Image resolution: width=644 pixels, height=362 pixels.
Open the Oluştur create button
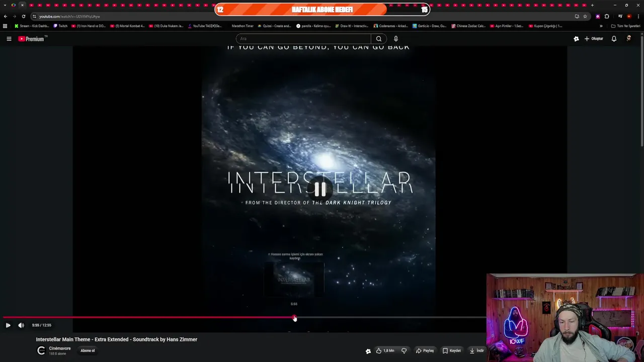594,39
